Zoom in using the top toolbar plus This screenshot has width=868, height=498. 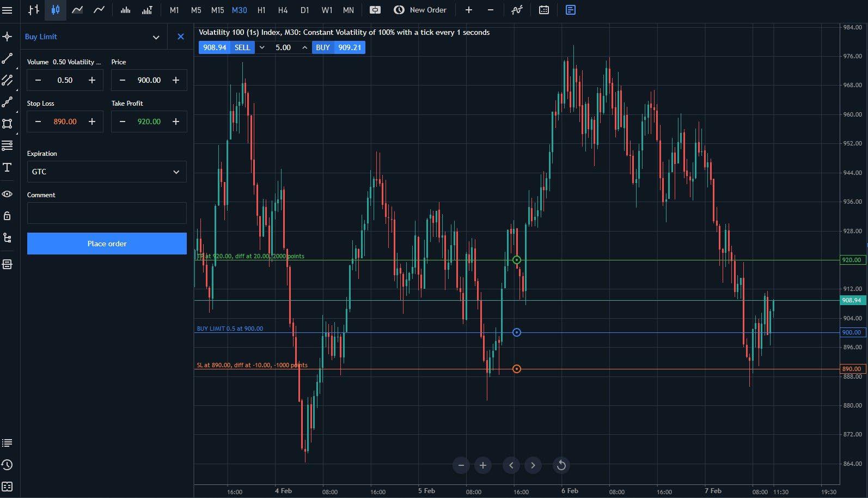(468, 10)
